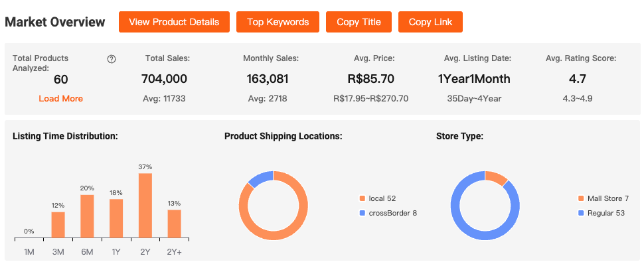644x266 pixels.
Task: Click Copy Link button
Action: coord(430,22)
